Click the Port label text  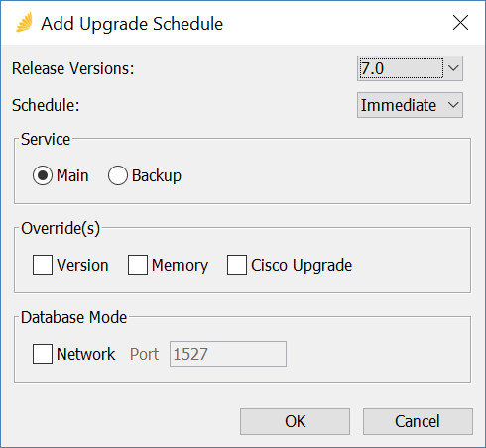point(144,354)
